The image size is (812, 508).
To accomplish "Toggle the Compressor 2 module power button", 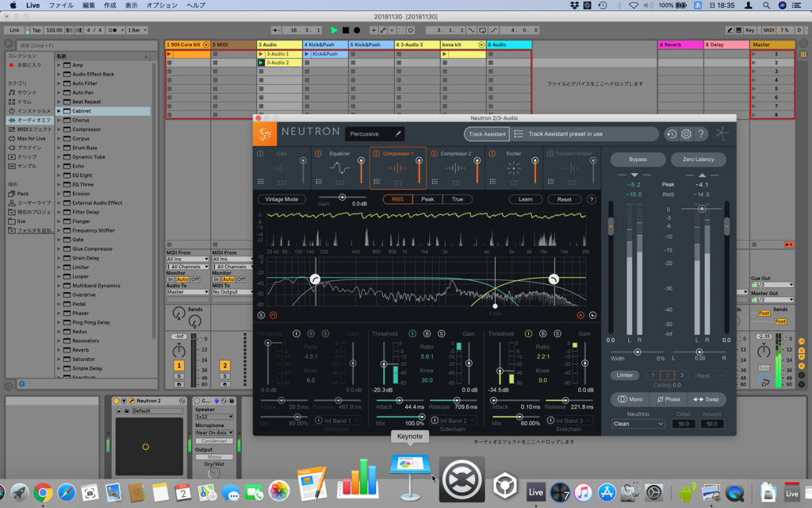I will click(x=435, y=153).
